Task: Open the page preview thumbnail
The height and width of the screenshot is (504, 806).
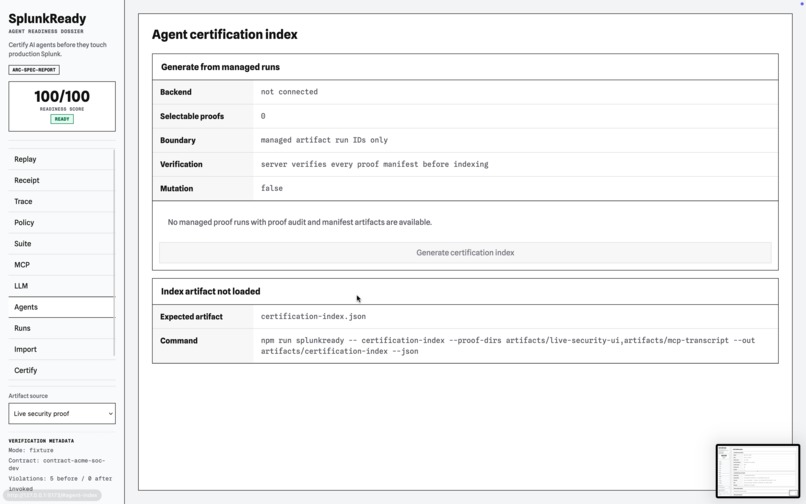Action: [758, 471]
